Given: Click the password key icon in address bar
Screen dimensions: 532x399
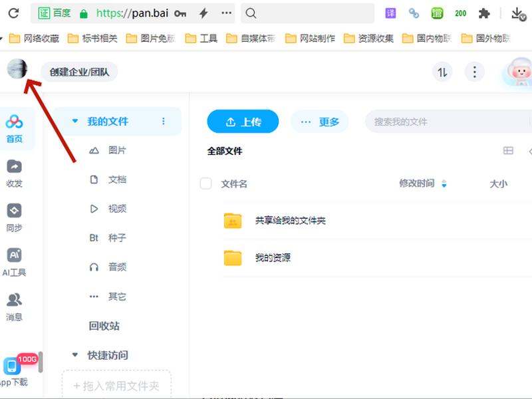Looking at the screenshot, I should click(180, 13).
